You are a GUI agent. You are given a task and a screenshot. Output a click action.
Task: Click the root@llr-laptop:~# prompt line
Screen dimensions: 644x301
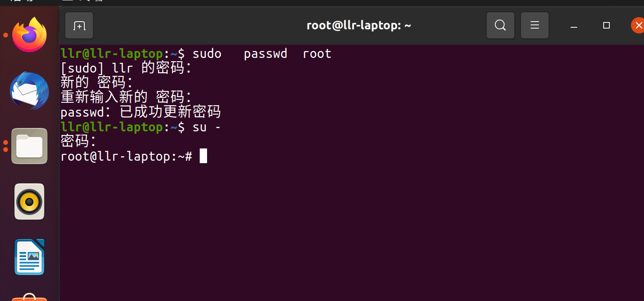(126, 156)
